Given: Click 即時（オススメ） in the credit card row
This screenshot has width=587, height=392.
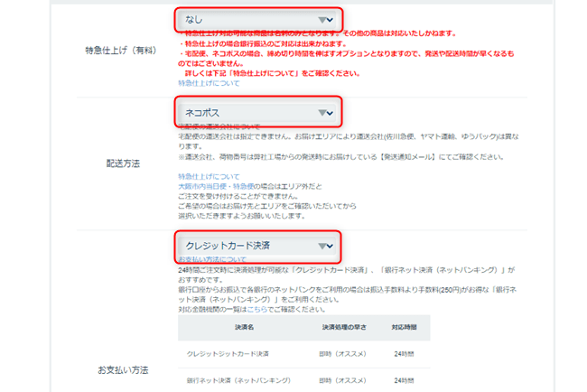Looking at the screenshot, I should click(342, 354).
